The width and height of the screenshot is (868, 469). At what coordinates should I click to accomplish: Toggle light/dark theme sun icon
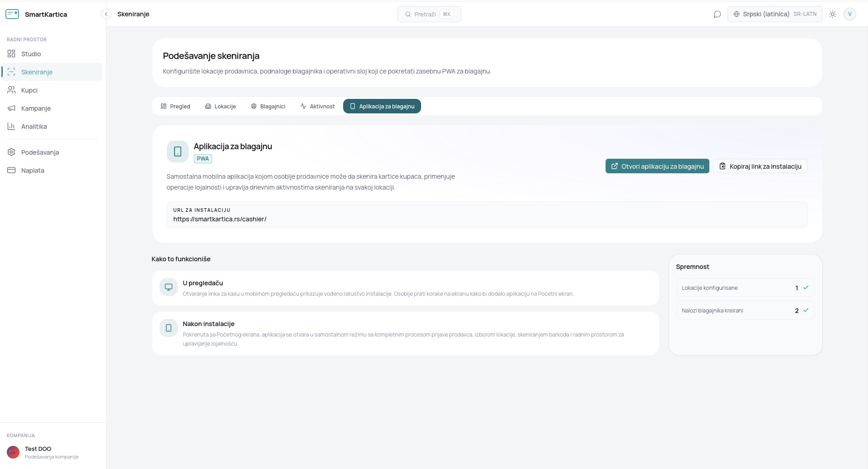[x=833, y=14]
